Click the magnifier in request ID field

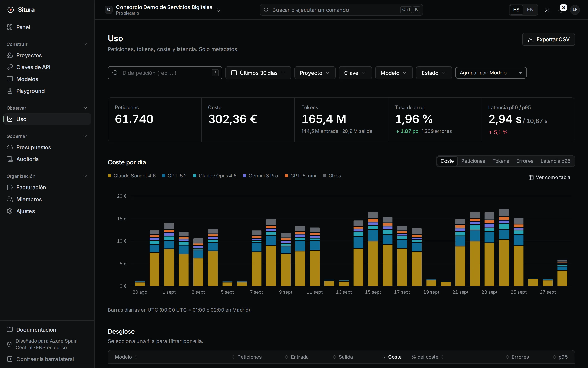pos(115,73)
